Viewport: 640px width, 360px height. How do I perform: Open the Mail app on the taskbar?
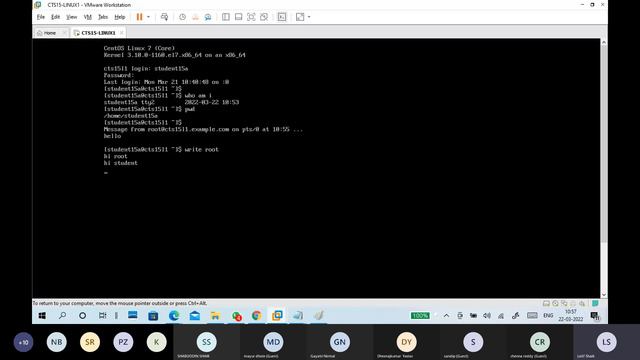click(195, 316)
